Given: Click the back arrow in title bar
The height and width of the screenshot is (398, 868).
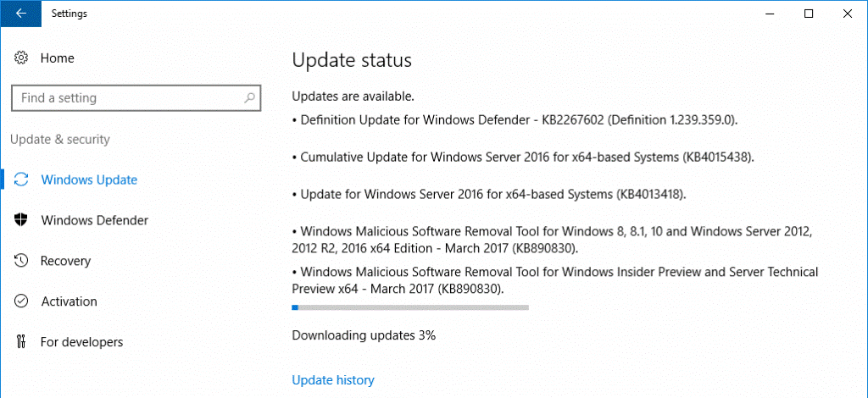Looking at the screenshot, I should click(21, 14).
